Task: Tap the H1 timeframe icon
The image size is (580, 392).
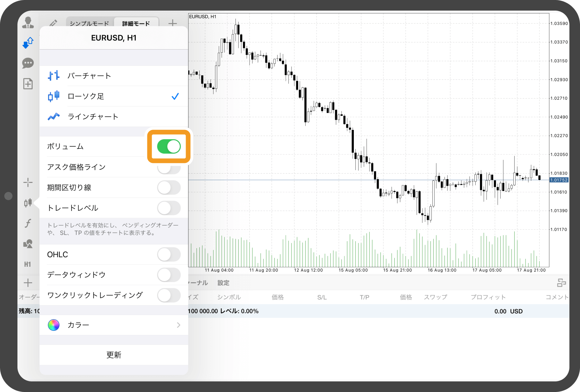Action: 28,264
